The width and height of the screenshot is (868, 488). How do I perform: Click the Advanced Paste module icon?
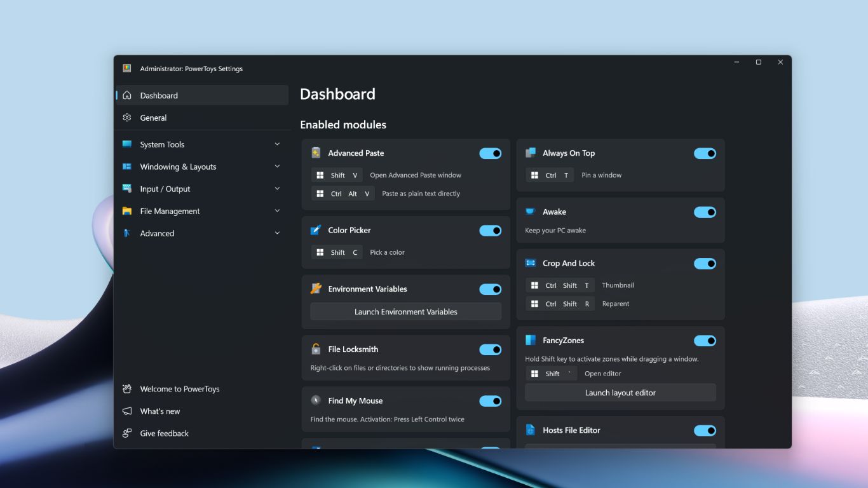tap(316, 153)
